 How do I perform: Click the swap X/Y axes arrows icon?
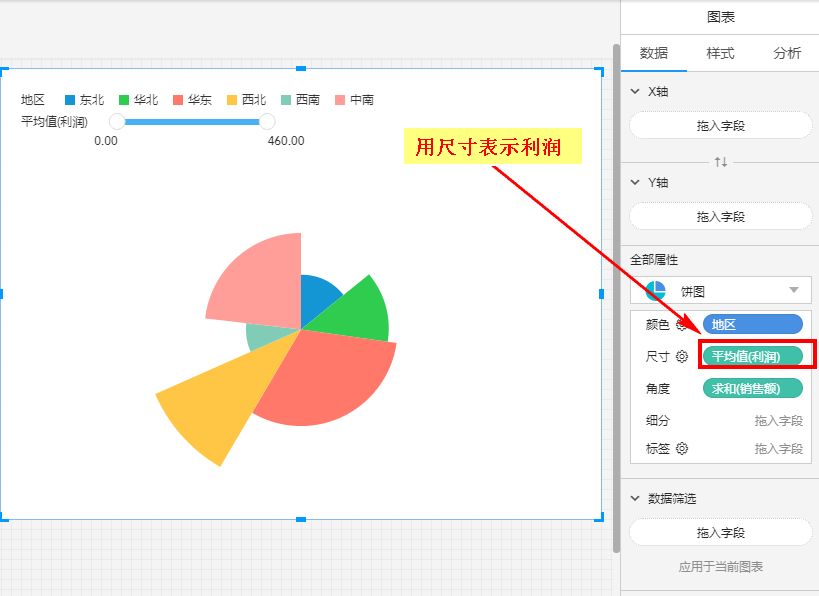coord(720,162)
